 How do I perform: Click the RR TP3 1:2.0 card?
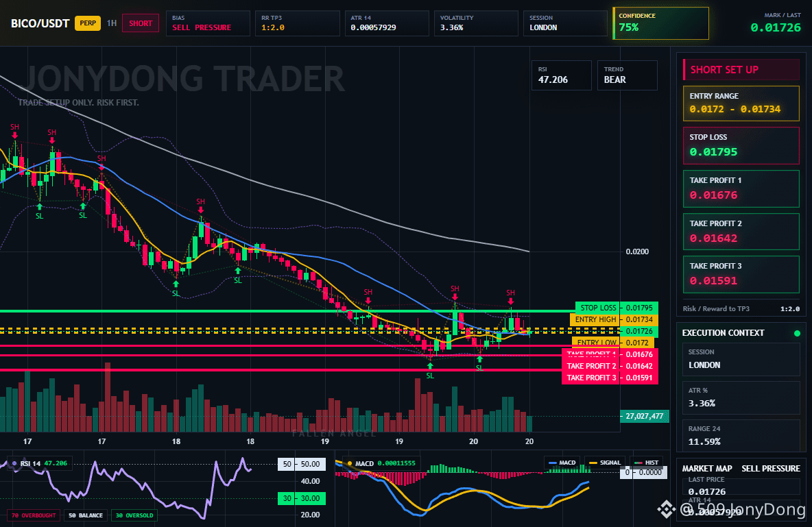click(x=297, y=23)
